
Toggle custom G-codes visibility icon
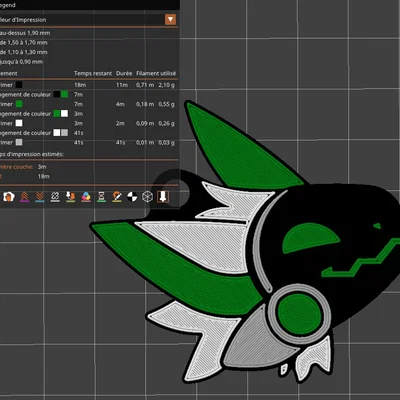pyautogui.click(x=117, y=197)
